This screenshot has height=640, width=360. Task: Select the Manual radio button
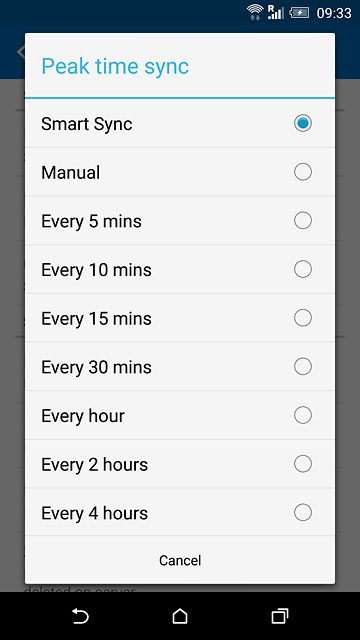tap(303, 172)
